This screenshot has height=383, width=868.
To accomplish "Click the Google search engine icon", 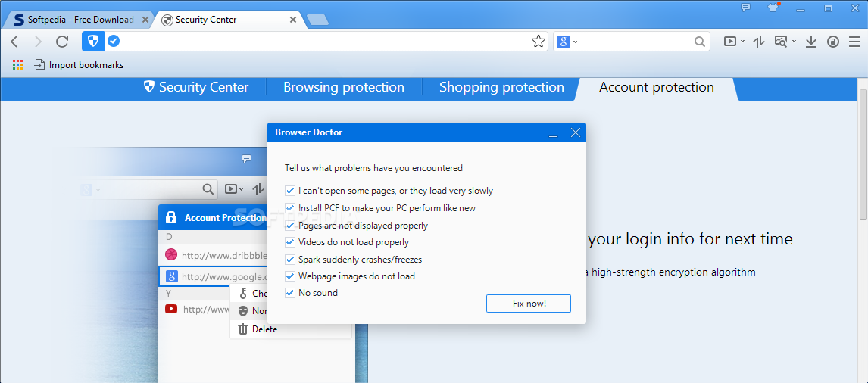I will point(564,42).
